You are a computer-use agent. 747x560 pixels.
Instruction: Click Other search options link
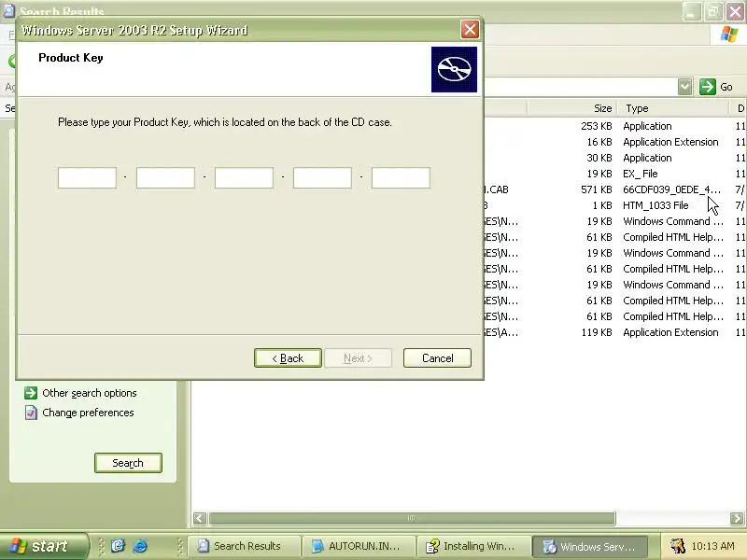click(90, 393)
